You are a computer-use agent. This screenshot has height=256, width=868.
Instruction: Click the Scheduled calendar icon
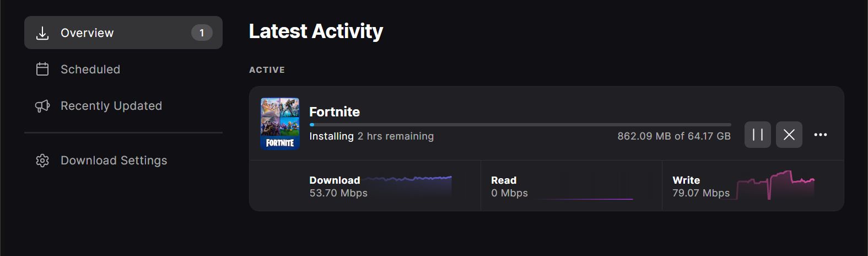(x=42, y=70)
